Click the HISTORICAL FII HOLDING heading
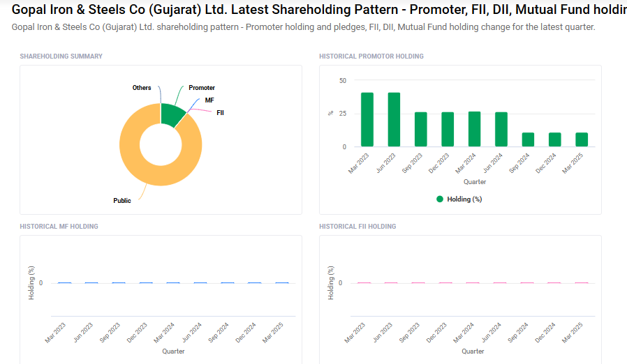Viewport: 627px width, 364px height. coord(357,226)
